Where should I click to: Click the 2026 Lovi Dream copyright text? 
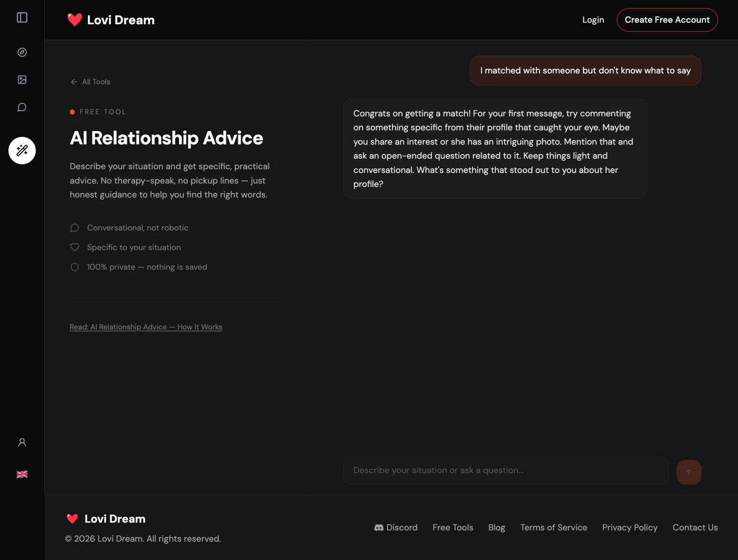click(x=143, y=539)
